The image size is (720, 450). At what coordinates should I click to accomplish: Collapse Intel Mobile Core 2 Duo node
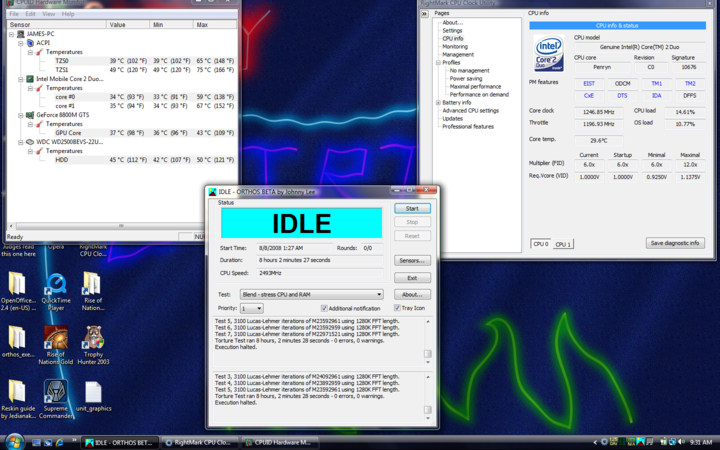click(21, 79)
